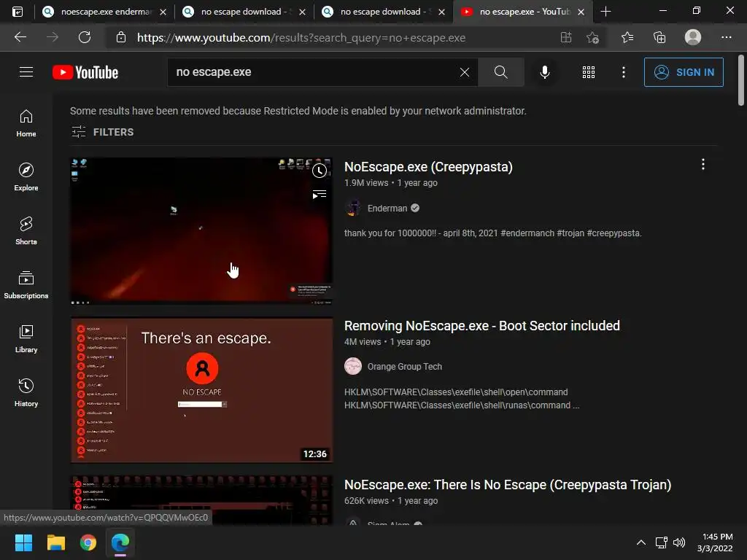Reload the page with the refresh icon
Screen dimensions: 747x560
(x=85, y=37)
